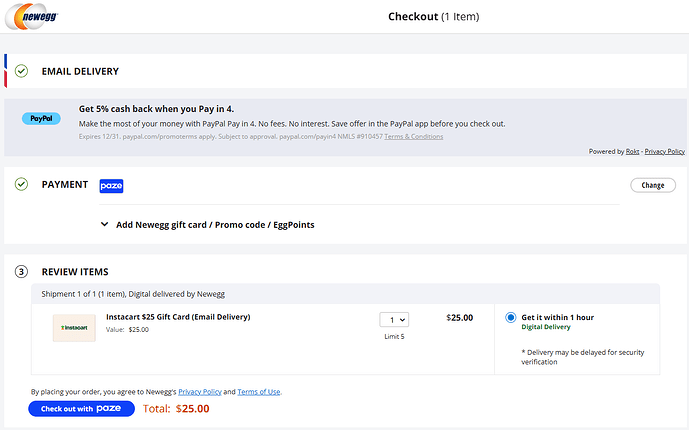Open the Terms of Use link

(259, 392)
